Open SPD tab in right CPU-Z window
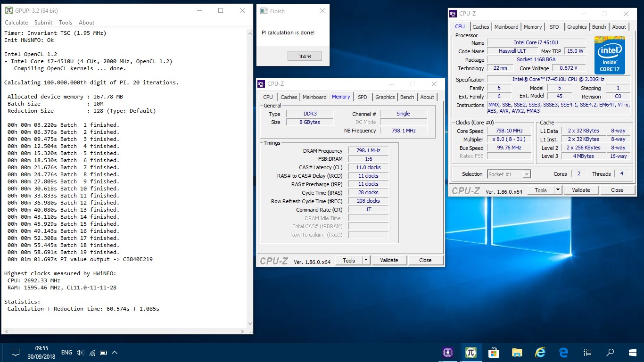 [x=554, y=27]
